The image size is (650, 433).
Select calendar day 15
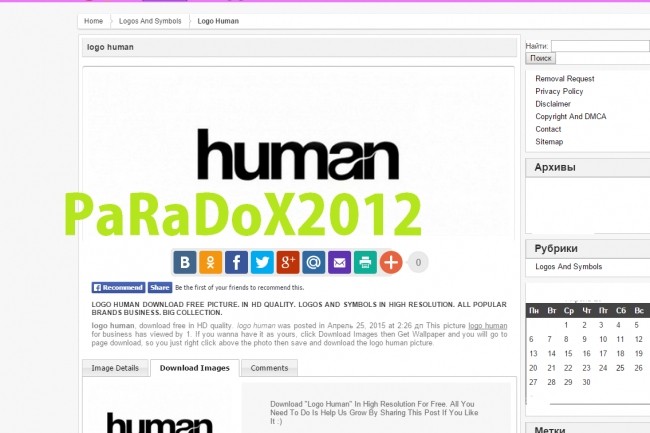click(x=568, y=353)
